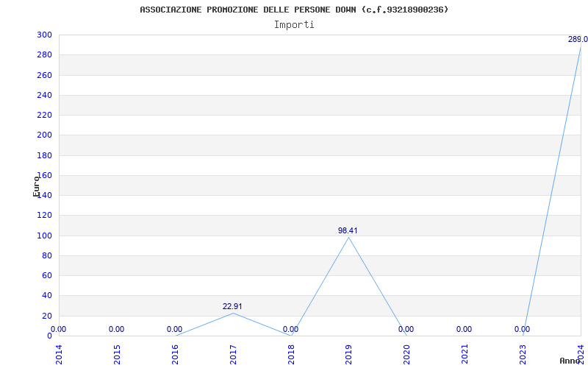This screenshot has height=368, width=588.
Task: Click the 2024 year label on x-axis
Action: point(581,355)
